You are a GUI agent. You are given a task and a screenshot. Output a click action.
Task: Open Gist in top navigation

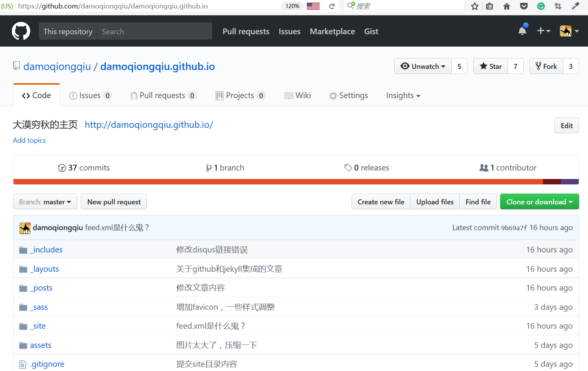[371, 32]
